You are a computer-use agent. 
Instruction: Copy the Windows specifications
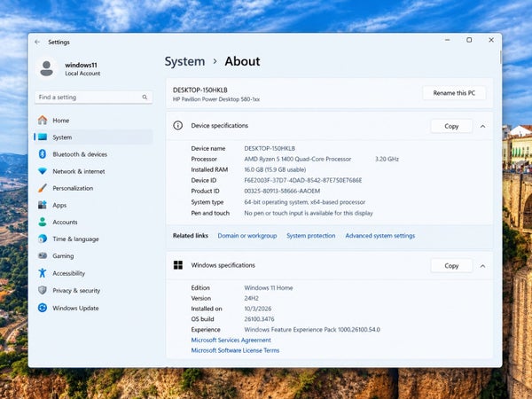(x=451, y=266)
